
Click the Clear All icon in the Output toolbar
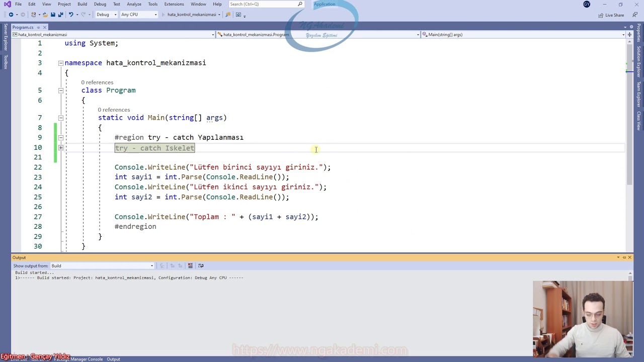pyautogui.click(x=190, y=265)
